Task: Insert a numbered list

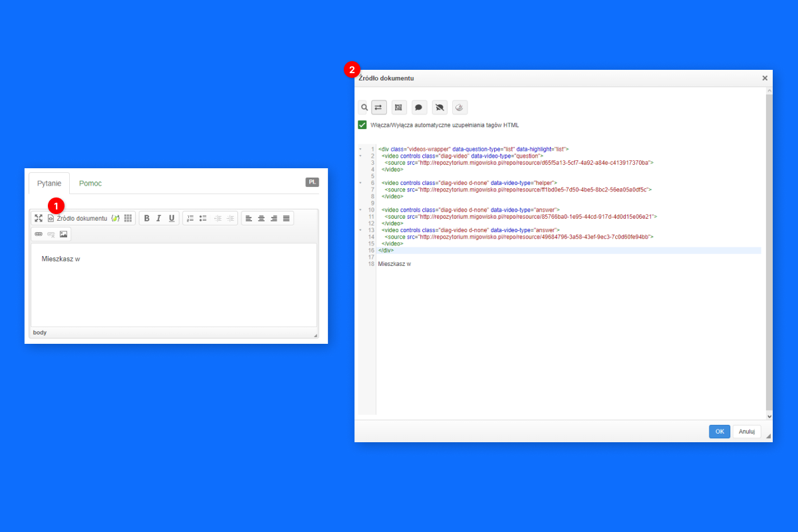Action: pos(190,218)
